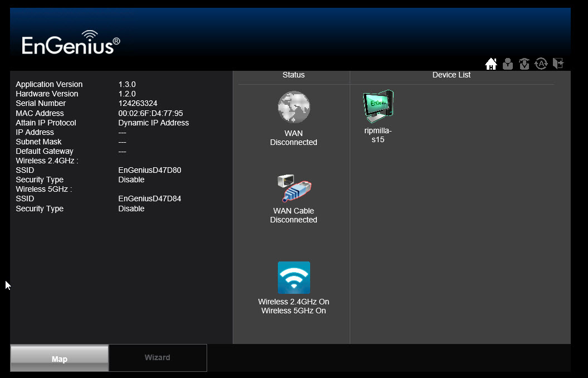Click the Wireless 2.4GHz On text
Viewport: 588px width, 378px height.
293,302
